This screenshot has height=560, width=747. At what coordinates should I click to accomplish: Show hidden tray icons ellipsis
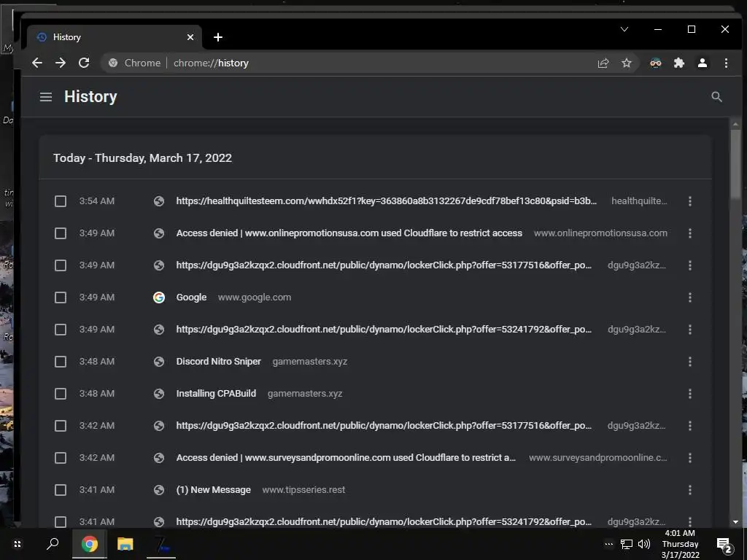coord(609,544)
